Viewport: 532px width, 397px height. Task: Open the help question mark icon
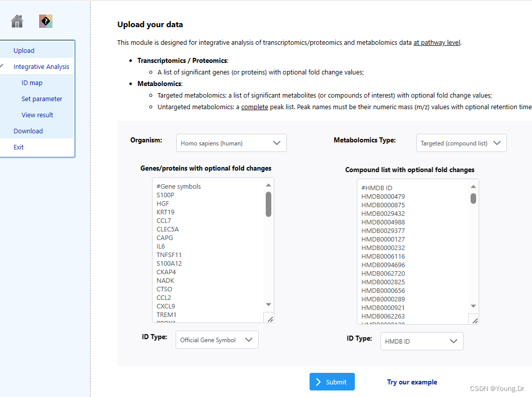46,21
